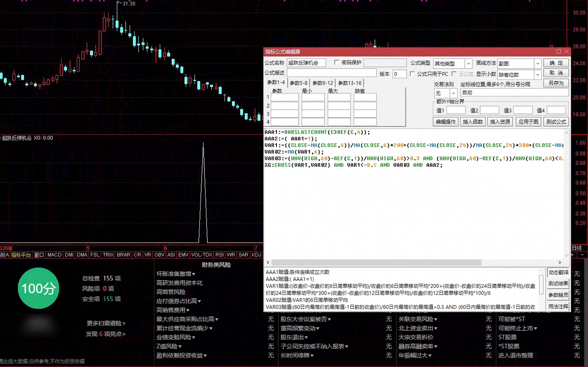This screenshot has height=367, width=588.
Task: Open the 画线方法 dropdown
Action: [x=538, y=64]
